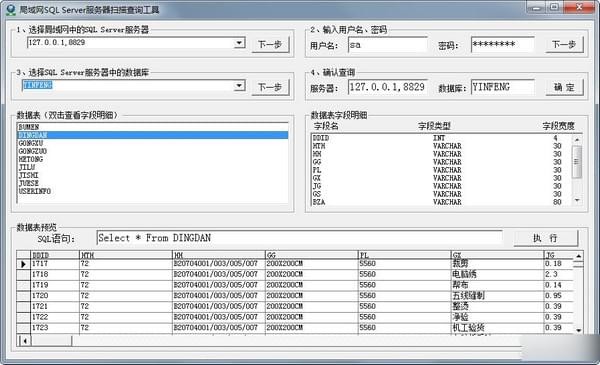This screenshot has width=600, height=365.
Task: Click row selector arrow for record 1717
Action: click(23, 264)
